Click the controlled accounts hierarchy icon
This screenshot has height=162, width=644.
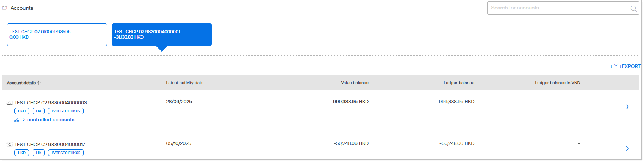tap(17, 120)
